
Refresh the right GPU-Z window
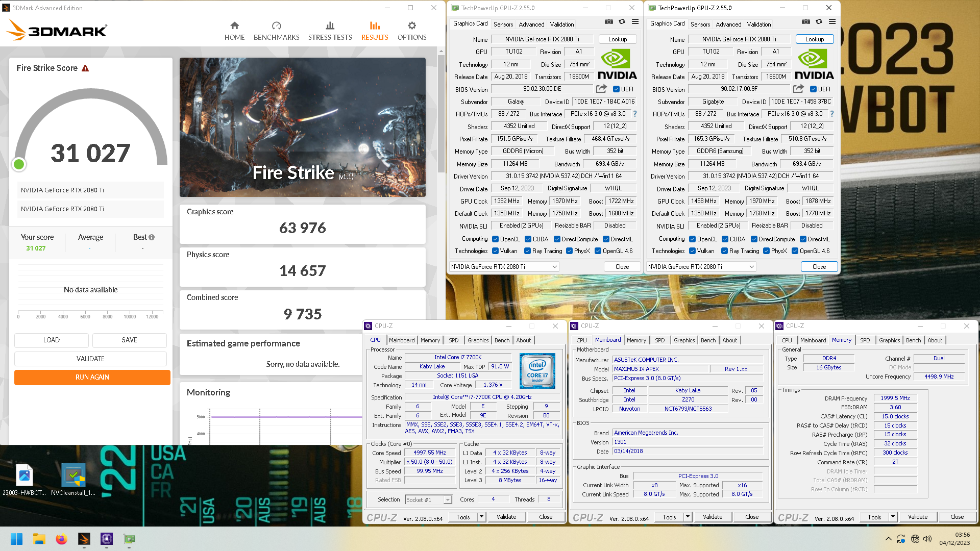point(819,21)
